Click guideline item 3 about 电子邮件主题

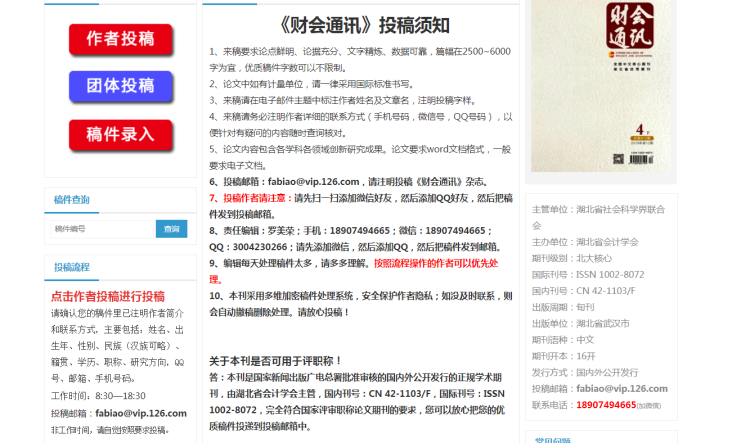click(343, 100)
